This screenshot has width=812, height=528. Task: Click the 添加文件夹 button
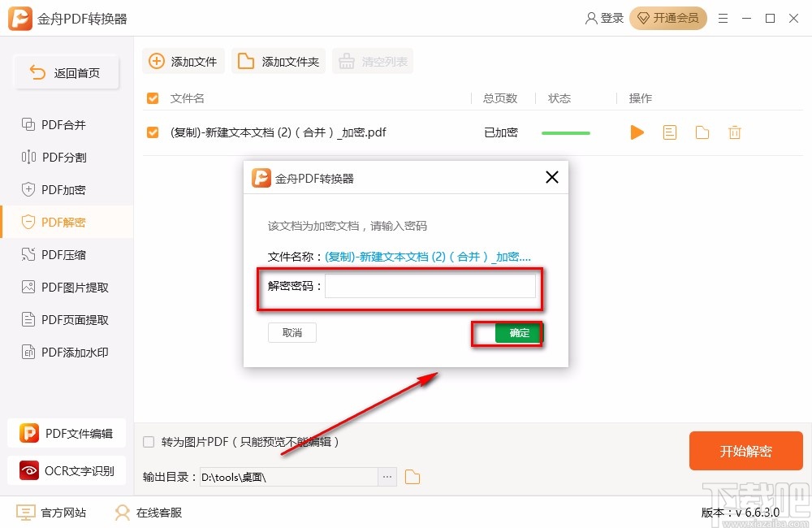tap(278, 61)
